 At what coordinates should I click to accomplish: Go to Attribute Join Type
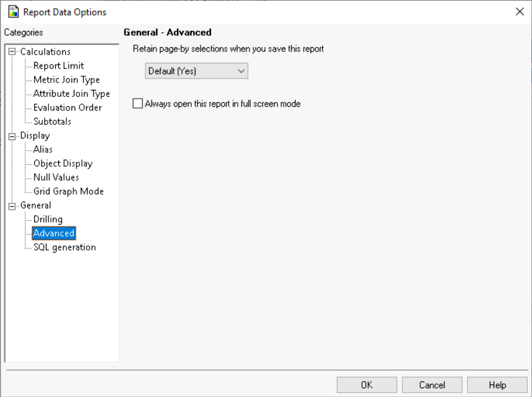pyautogui.click(x=71, y=94)
